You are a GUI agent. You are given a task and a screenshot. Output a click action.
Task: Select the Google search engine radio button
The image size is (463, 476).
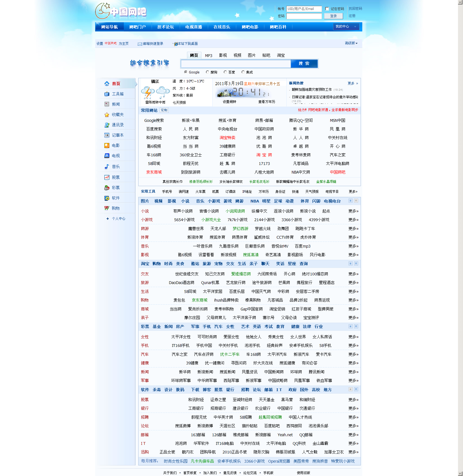tap(186, 72)
